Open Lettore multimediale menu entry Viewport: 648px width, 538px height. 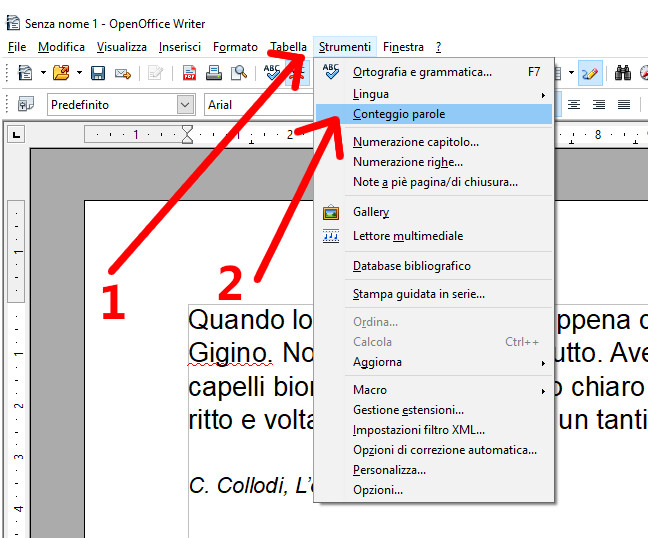point(434,236)
